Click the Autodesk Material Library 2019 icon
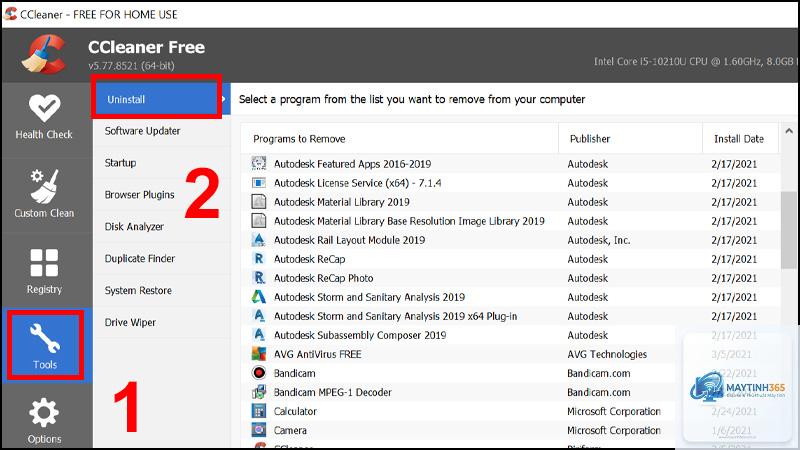This screenshot has height=450, width=800. pyautogui.click(x=259, y=202)
